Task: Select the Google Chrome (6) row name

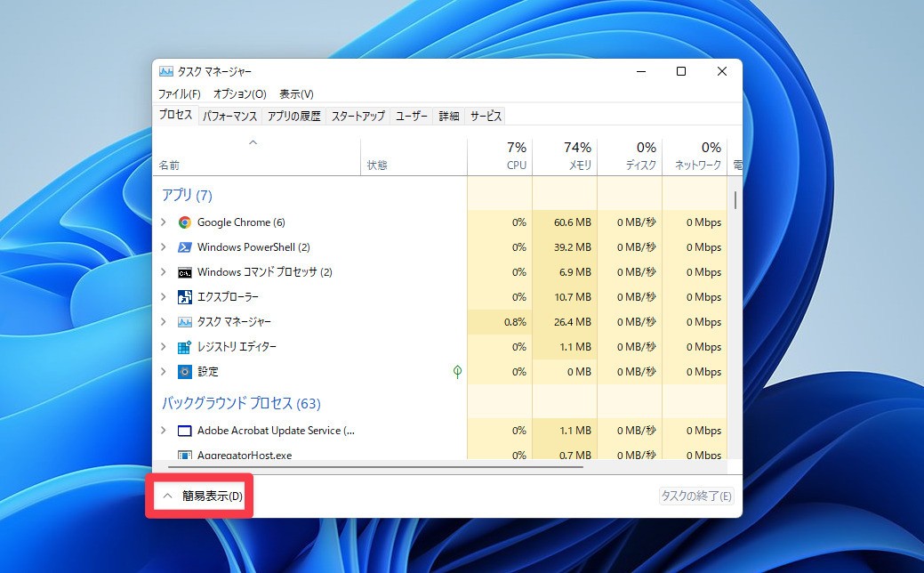Action: [x=241, y=222]
